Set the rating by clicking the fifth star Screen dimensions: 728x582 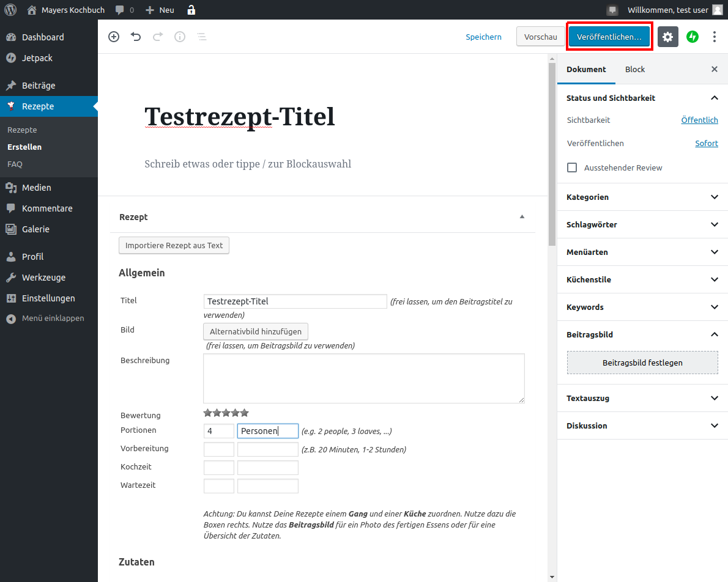pyautogui.click(x=245, y=413)
